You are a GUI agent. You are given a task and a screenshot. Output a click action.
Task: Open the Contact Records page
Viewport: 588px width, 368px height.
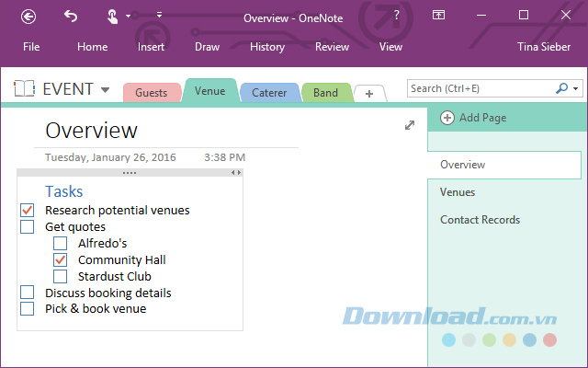pyautogui.click(x=480, y=220)
